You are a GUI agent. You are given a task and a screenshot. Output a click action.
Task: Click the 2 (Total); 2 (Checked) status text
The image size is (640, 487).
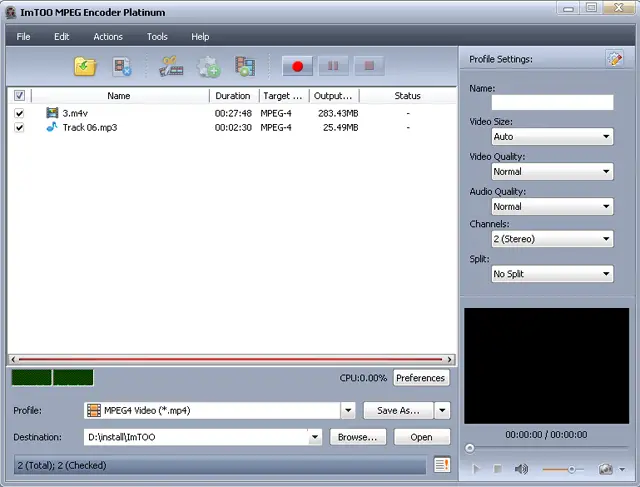(62, 465)
